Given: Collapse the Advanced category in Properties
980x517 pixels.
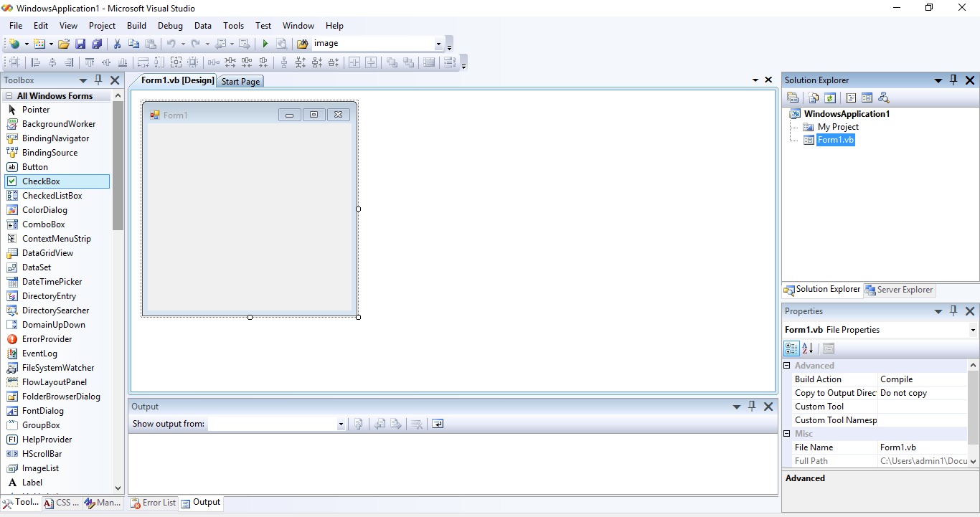Looking at the screenshot, I should 787,366.
